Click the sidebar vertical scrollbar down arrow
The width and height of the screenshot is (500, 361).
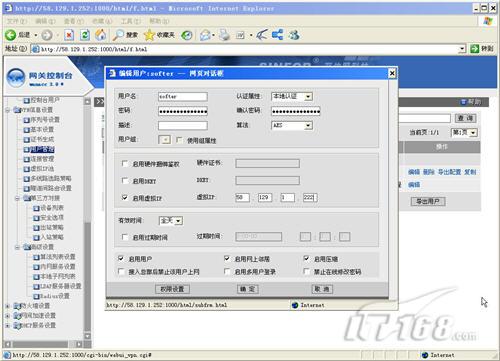coord(87,336)
